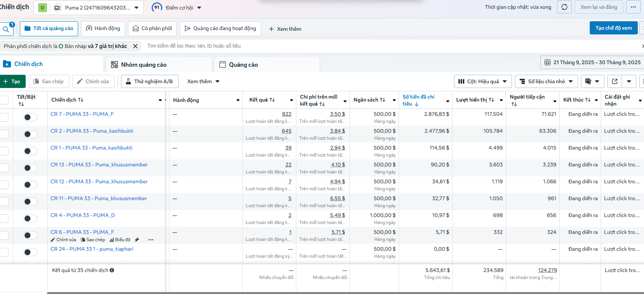Open ellipsis menu on CR 6 row
Image resolution: width=644 pixels, height=294 pixels.
[150, 240]
